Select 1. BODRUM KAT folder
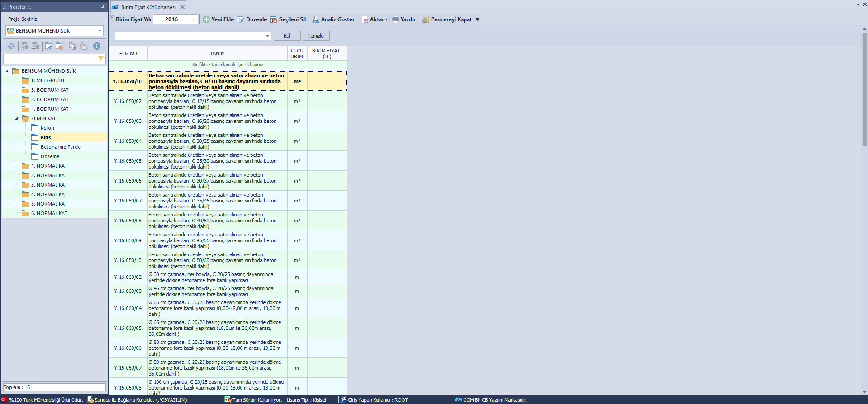Screen dimensions: 868x404 (x=50, y=109)
